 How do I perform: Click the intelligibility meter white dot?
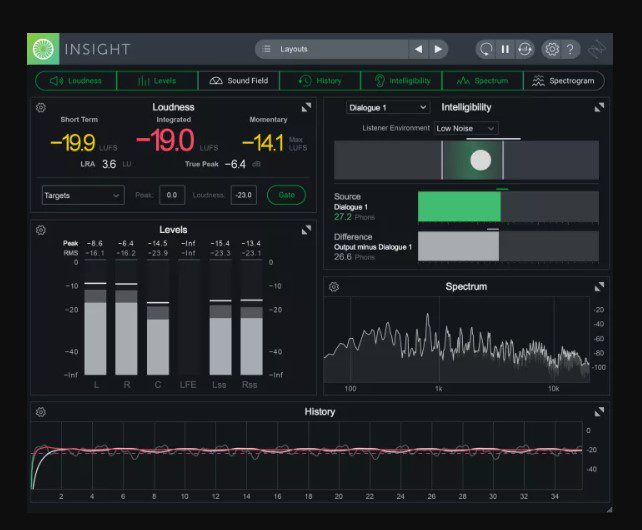[x=481, y=160]
